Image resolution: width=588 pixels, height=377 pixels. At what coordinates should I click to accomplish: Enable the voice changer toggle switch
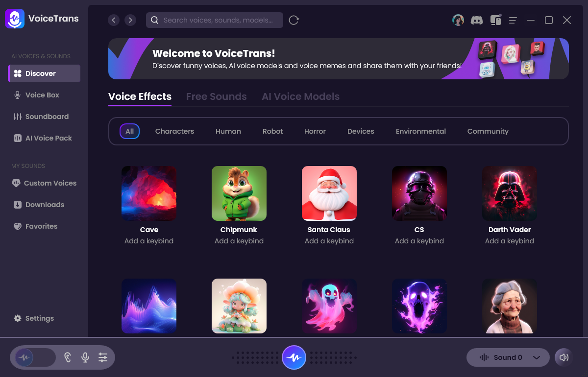tap(33, 357)
